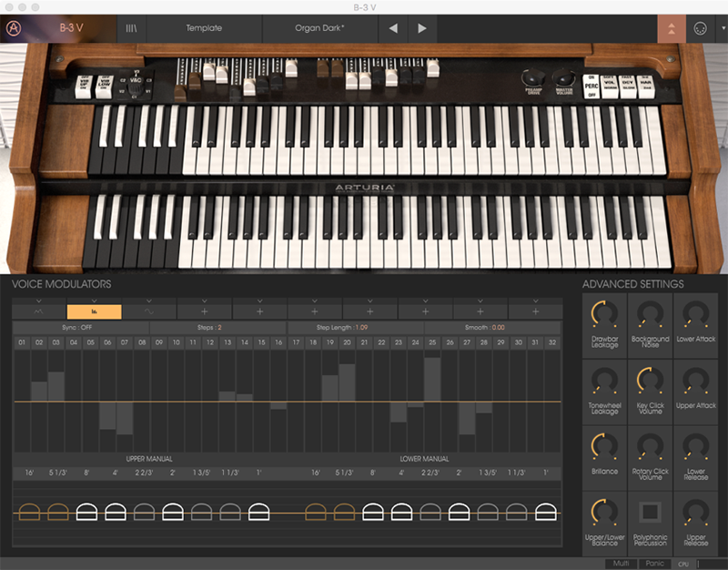
Task: Click the Organ Dark preset name
Action: (x=320, y=28)
